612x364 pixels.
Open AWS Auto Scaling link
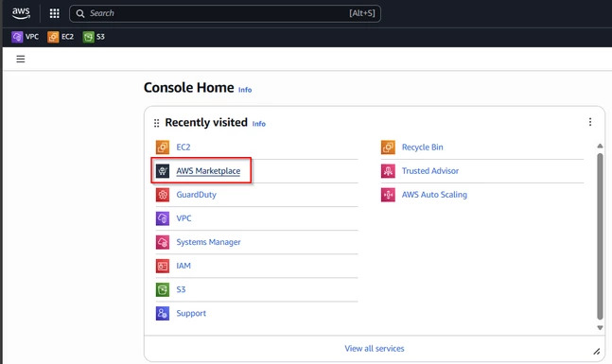(x=434, y=195)
